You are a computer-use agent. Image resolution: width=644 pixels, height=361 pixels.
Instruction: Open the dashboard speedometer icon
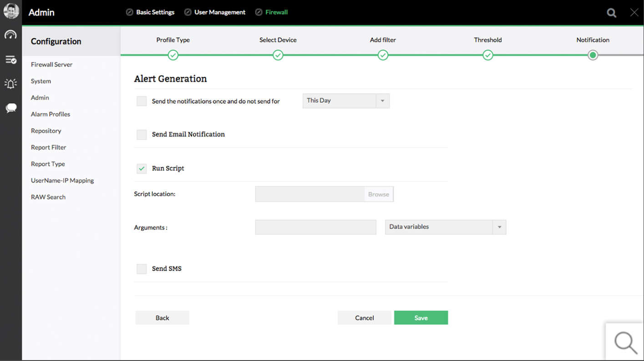(x=10, y=35)
